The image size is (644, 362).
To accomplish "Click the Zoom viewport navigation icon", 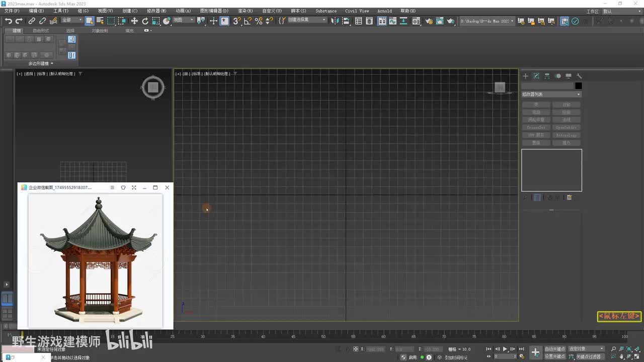I will point(613,349).
